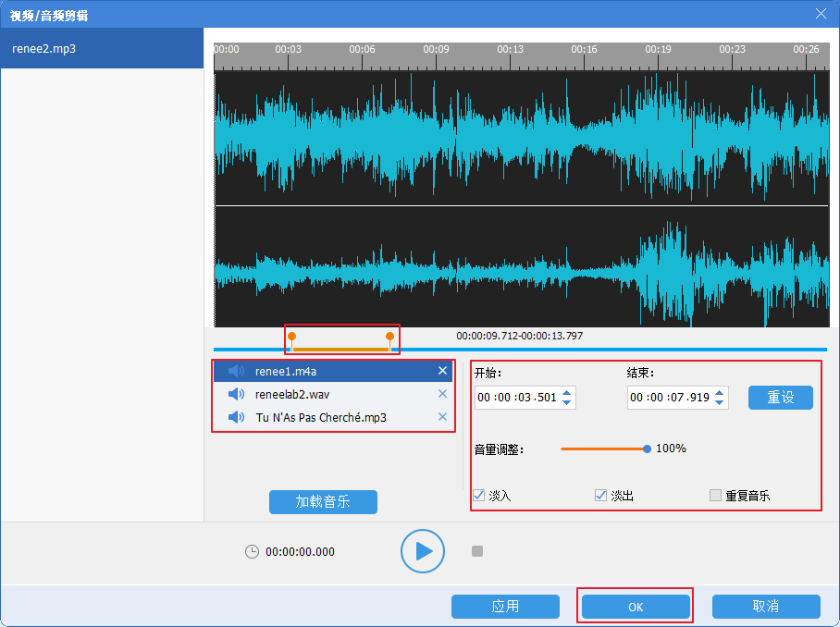Select renee2.mp3 in the file list
840x627 pixels.
102,49
